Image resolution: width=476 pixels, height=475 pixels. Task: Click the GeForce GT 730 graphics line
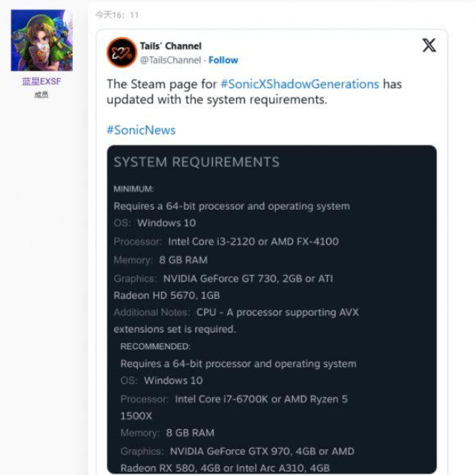(223, 287)
